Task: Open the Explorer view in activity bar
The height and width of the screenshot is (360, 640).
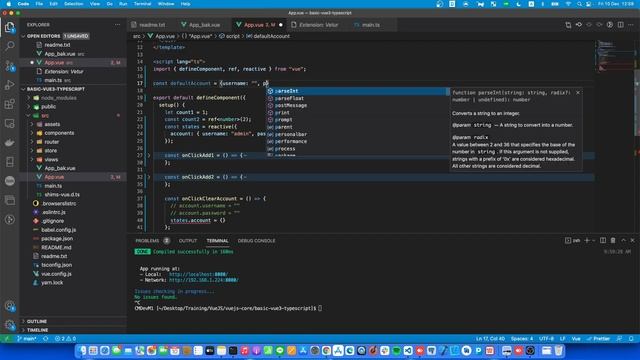Action: point(9,27)
